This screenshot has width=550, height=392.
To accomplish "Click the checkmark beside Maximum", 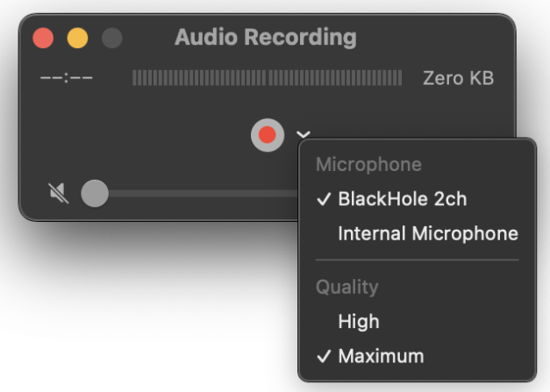I will point(324,356).
